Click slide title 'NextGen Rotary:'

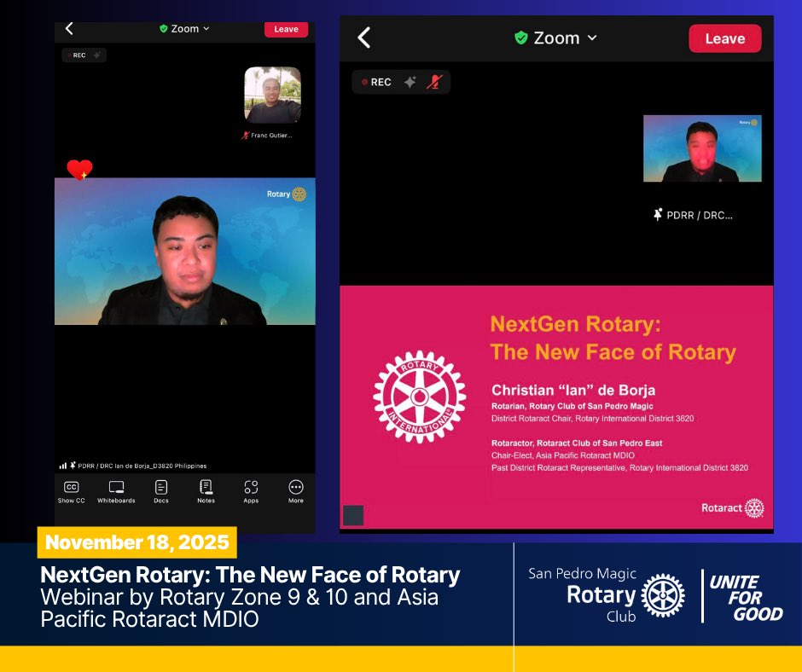point(575,324)
